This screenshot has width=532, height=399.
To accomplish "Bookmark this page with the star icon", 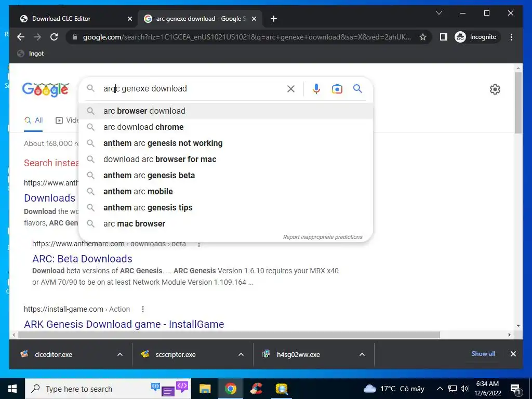I will click(x=423, y=37).
